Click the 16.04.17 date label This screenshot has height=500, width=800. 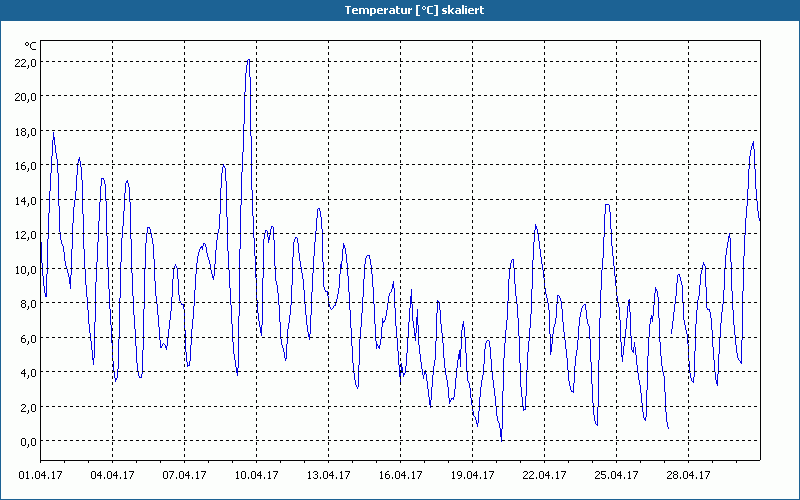coord(400,475)
